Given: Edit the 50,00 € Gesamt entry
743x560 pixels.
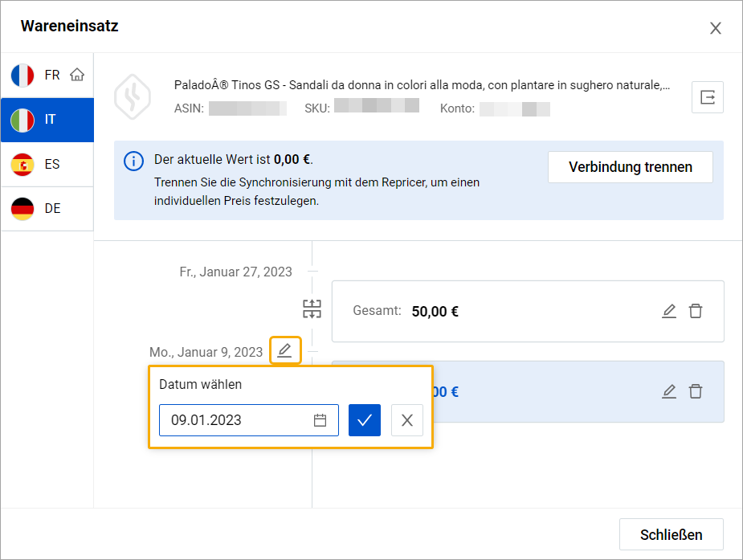Looking at the screenshot, I should [x=669, y=311].
